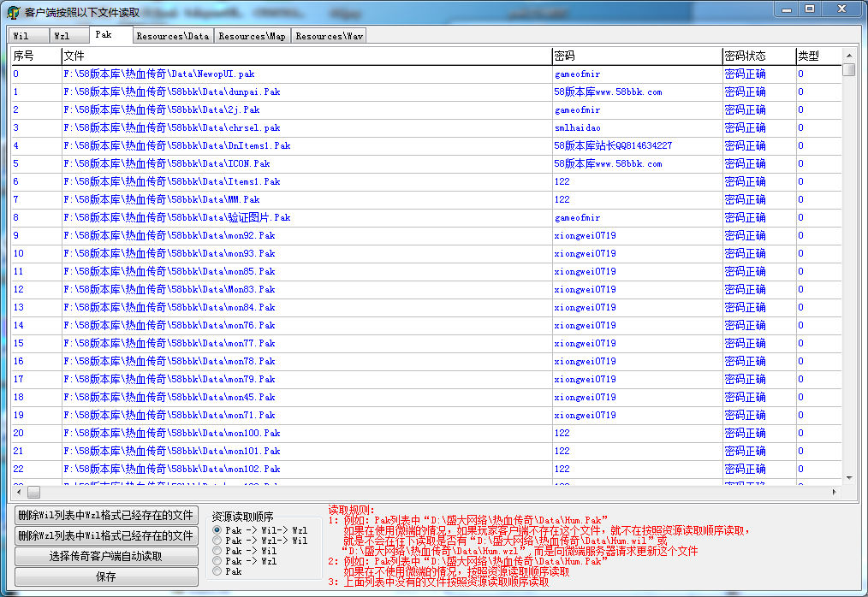Select the dunpai.Pak file row

click(426, 92)
